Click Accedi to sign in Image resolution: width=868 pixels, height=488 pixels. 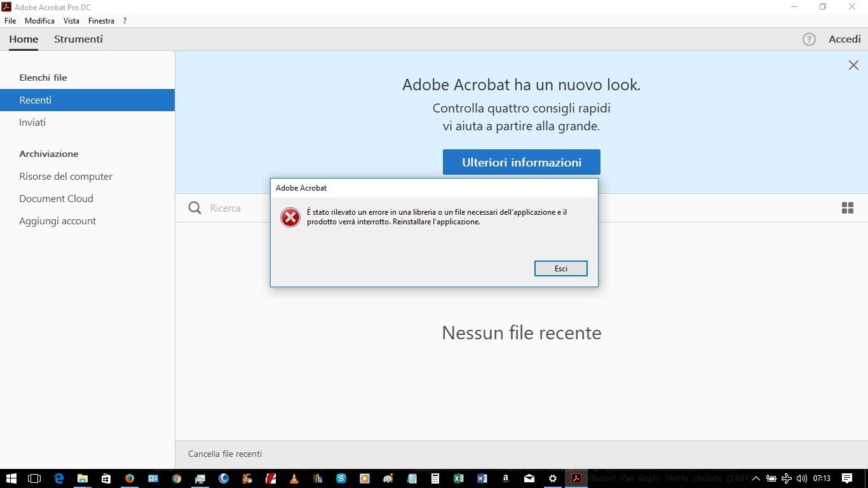pyautogui.click(x=844, y=39)
